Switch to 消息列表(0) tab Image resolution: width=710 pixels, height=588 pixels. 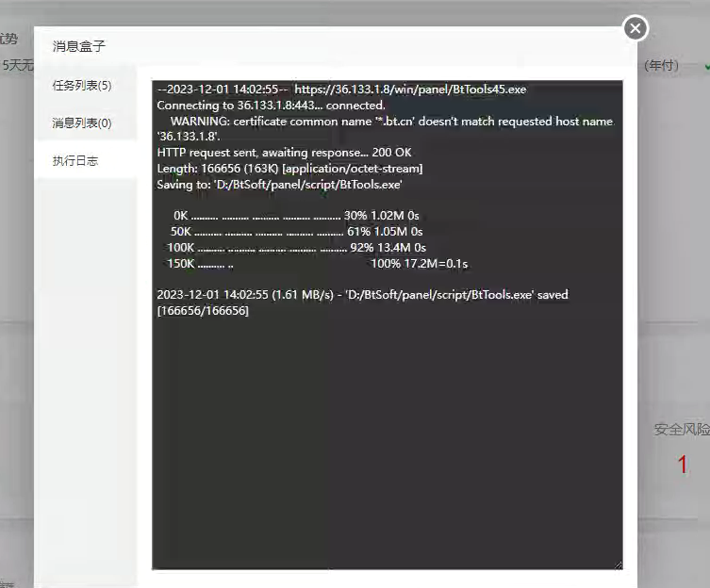(82, 123)
